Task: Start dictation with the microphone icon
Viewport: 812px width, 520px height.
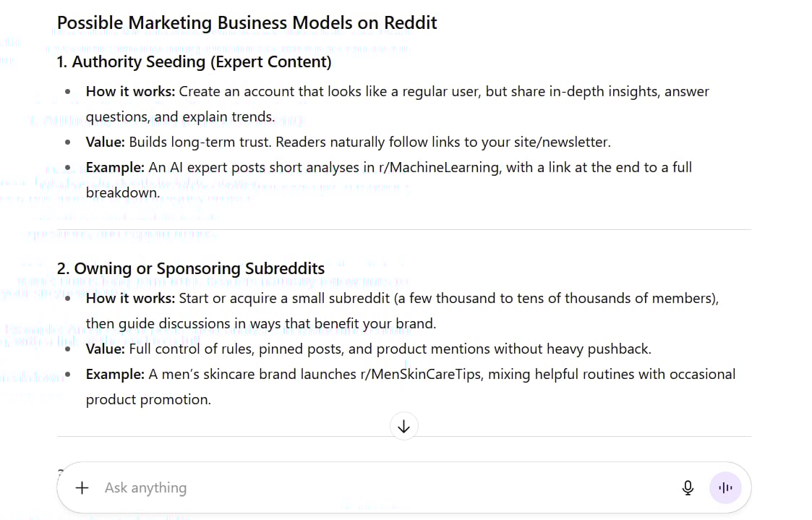Action: [x=688, y=488]
